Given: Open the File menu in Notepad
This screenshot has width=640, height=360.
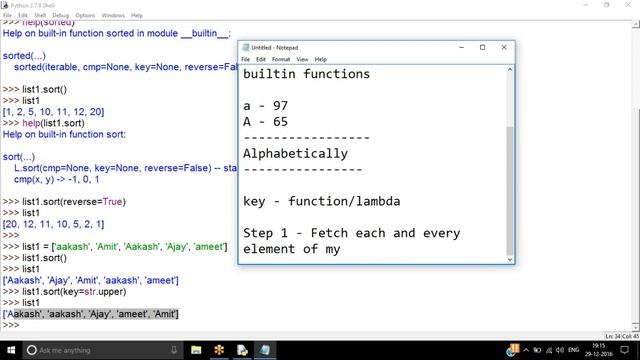Looking at the screenshot, I should (245, 59).
